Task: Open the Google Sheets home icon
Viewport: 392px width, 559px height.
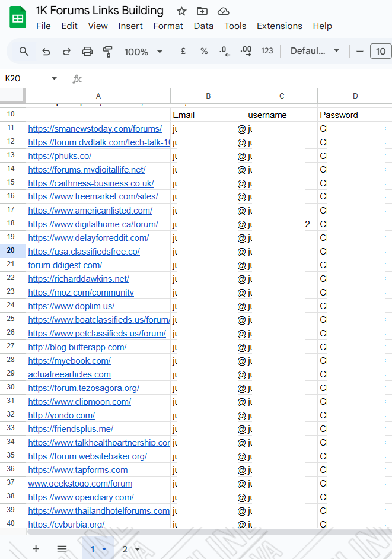Action: pos(18,18)
